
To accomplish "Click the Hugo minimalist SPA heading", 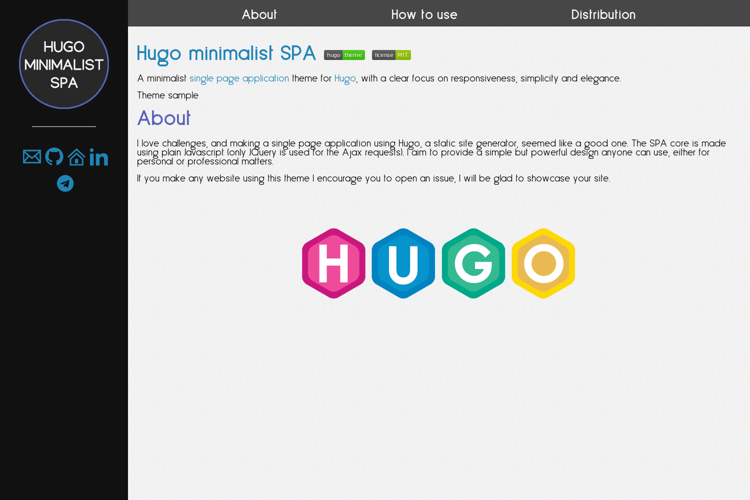I will click(x=226, y=53).
